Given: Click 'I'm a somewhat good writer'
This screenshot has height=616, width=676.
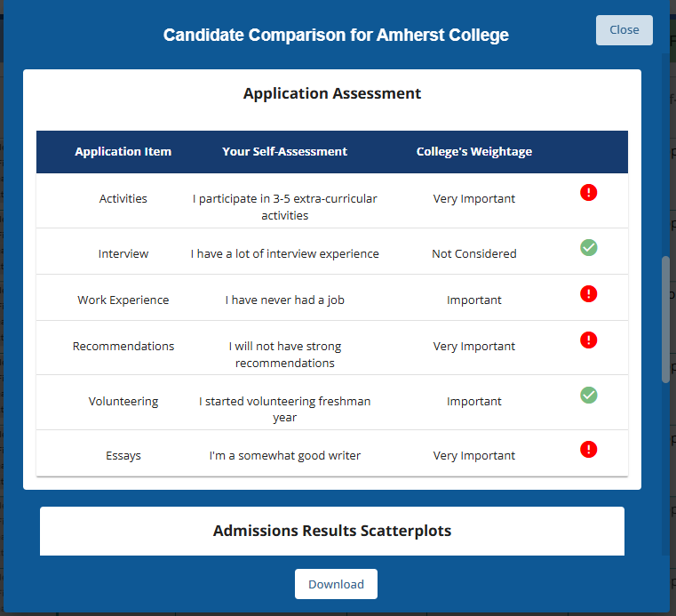Looking at the screenshot, I should pos(284,455).
